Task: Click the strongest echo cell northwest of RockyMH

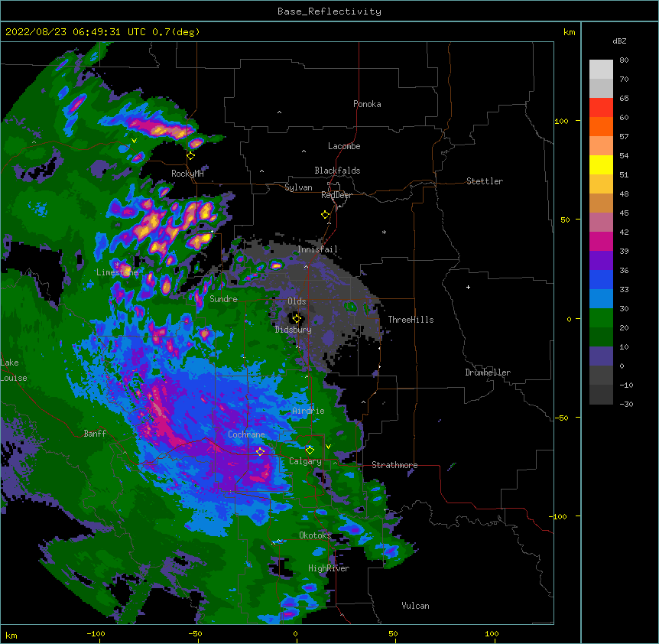Action: click(x=162, y=128)
